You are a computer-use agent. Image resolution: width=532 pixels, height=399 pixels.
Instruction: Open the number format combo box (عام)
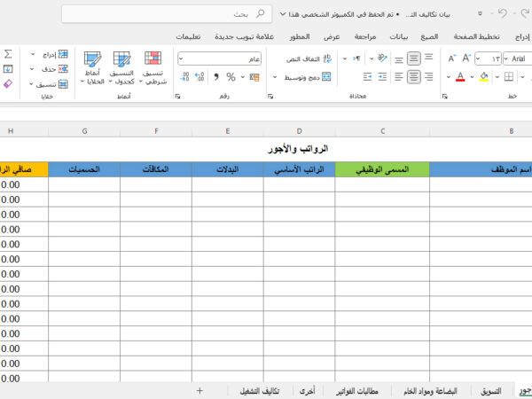pos(220,59)
